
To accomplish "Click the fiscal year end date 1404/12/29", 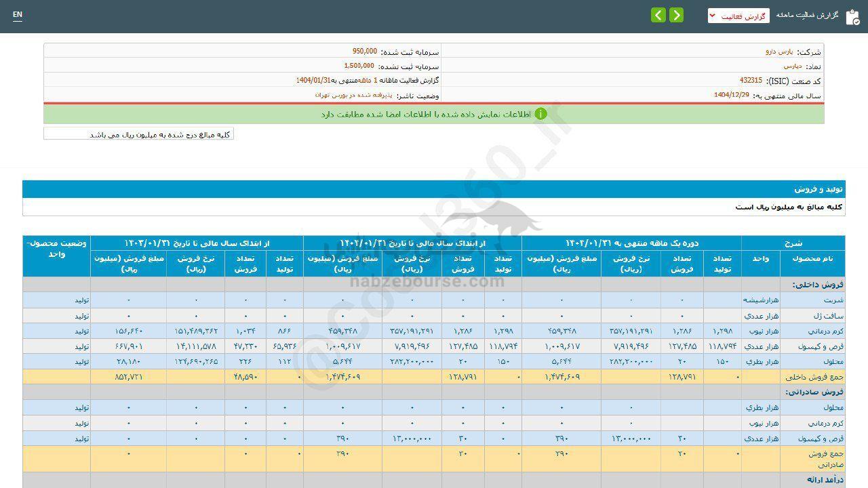I will tap(731, 96).
